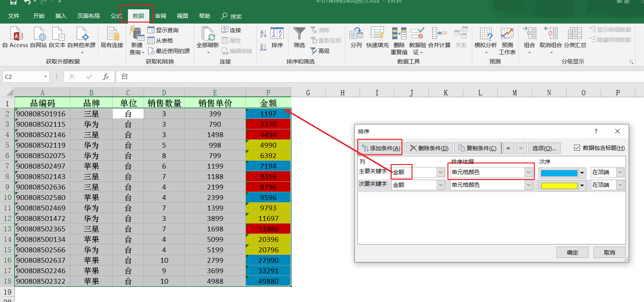644x302 pixels.
Task: Click 添加条件 add level in the sort dialog
Action: (x=381, y=148)
